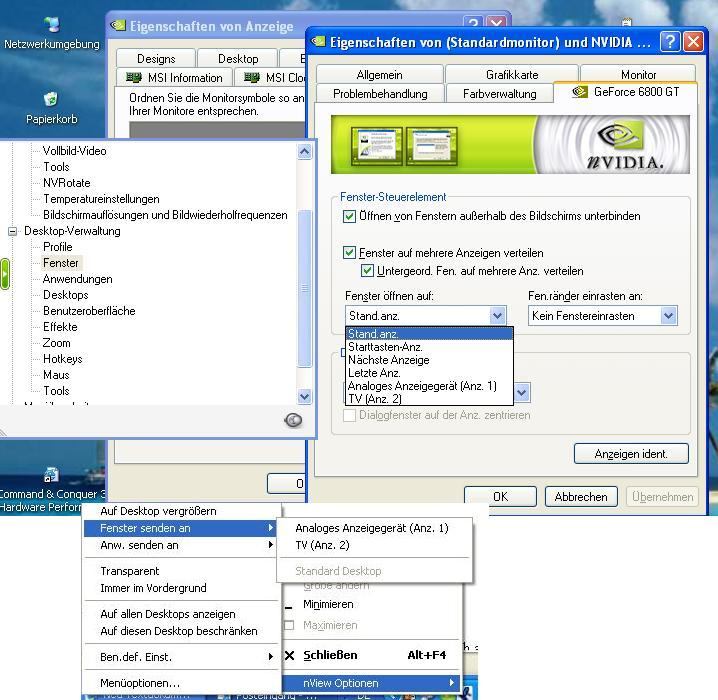Viewport: 718px width, 700px height.
Task: Click the Übernehmen button
Action: click(x=662, y=497)
